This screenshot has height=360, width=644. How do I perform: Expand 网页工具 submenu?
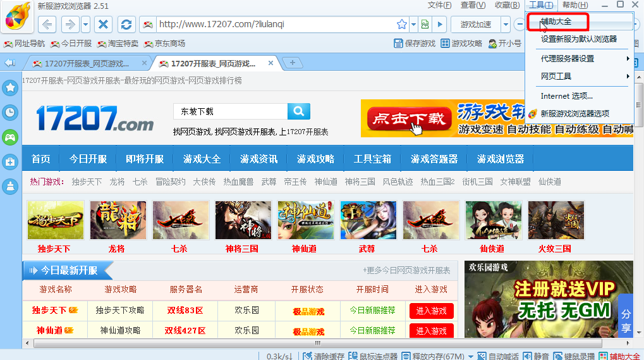pos(579,77)
